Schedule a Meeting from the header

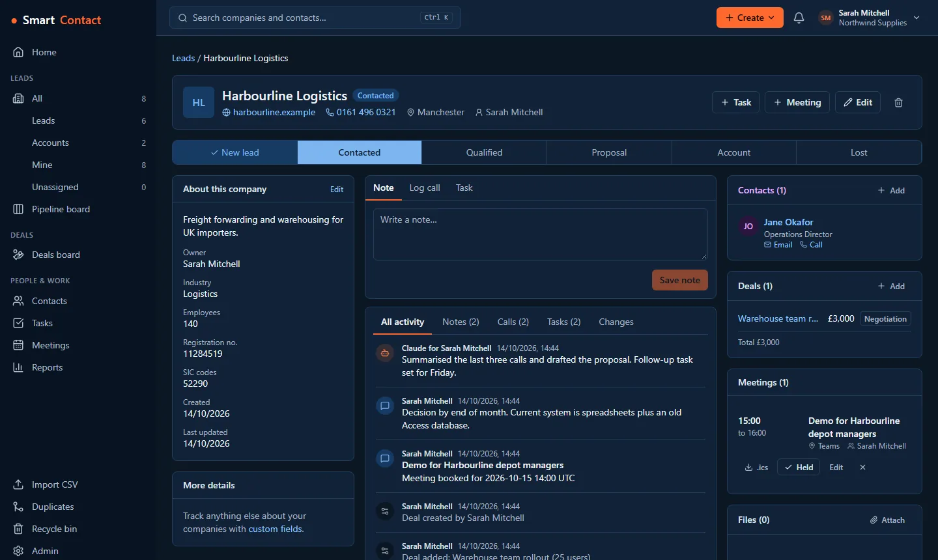pyautogui.click(x=797, y=102)
